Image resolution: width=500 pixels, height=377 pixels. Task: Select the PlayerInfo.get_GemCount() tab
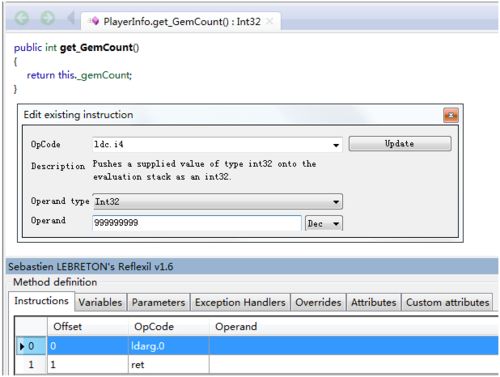pyautogui.click(x=180, y=22)
